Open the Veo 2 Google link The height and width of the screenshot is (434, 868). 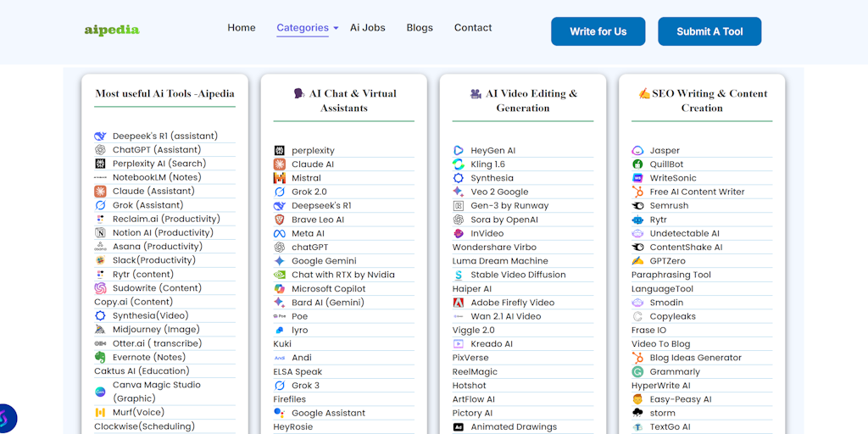click(500, 192)
